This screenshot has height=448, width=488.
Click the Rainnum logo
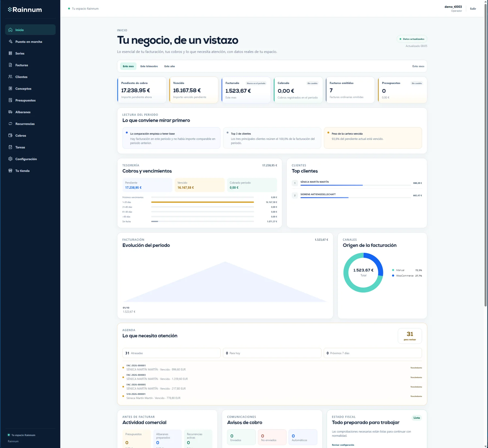click(25, 9)
